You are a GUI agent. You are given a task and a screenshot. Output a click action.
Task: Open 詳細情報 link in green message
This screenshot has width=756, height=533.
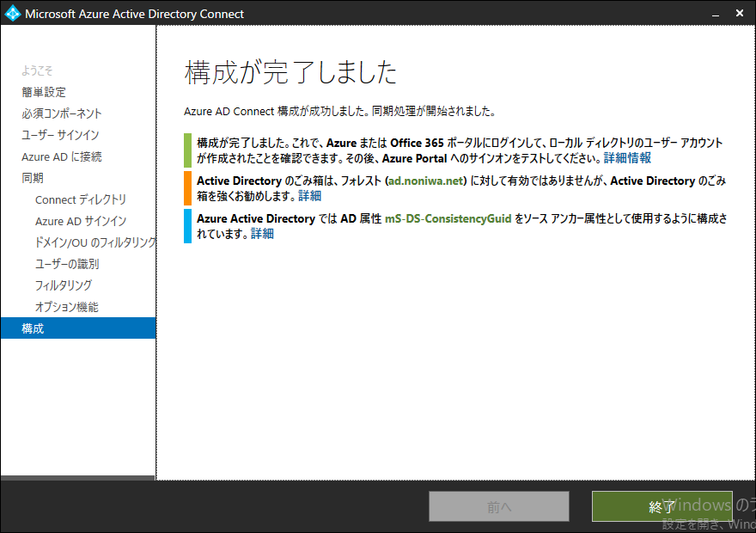pyautogui.click(x=627, y=157)
